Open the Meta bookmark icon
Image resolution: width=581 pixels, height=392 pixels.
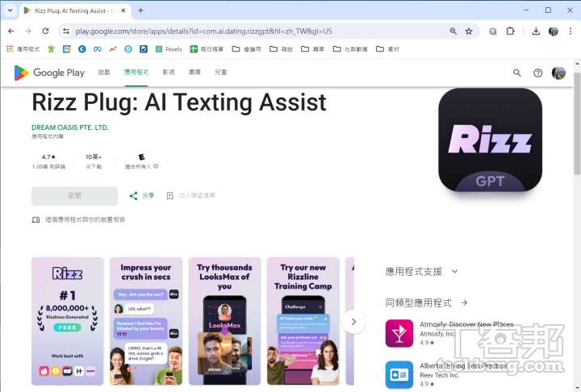tap(98, 49)
